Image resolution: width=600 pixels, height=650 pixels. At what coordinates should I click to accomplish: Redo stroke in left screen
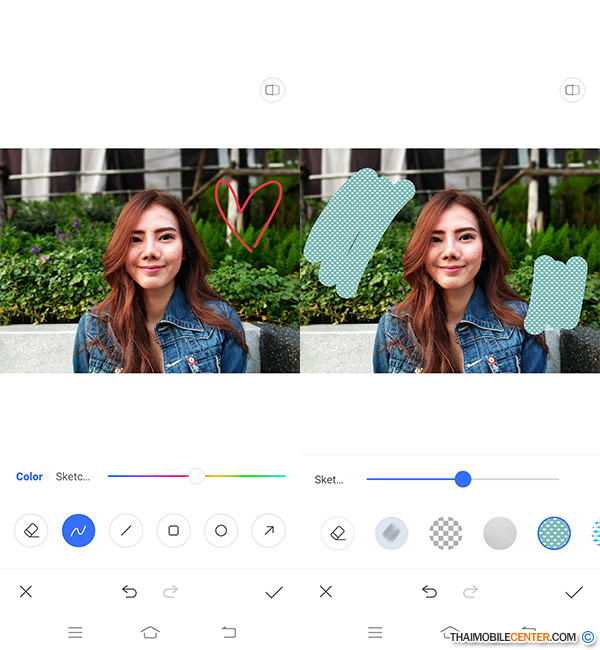pyautogui.click(x=170, y=592)
